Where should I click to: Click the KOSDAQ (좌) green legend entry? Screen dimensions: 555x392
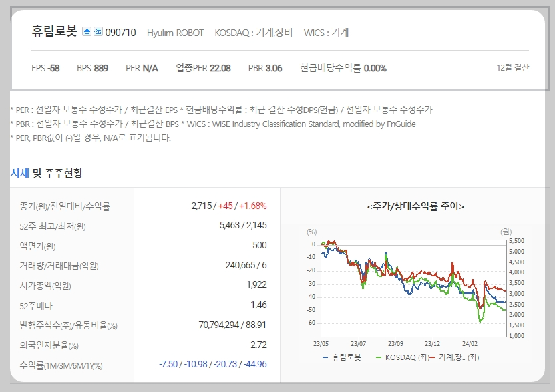coord(403,357)
